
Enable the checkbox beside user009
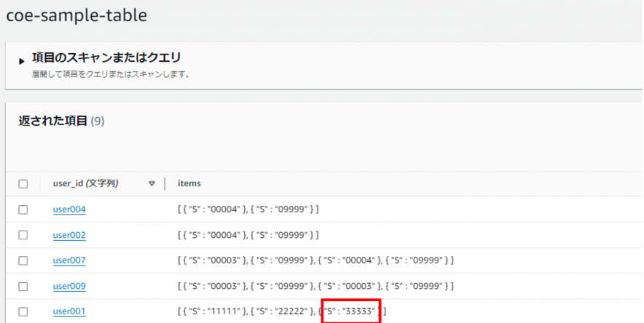[x=23, y=286]
